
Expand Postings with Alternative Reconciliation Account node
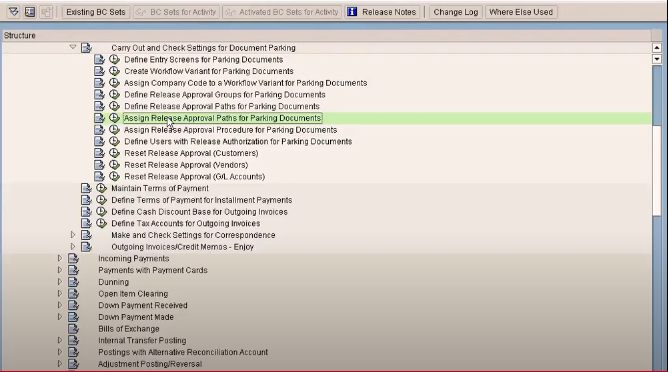pyautogui.click(x=60, y=352)
